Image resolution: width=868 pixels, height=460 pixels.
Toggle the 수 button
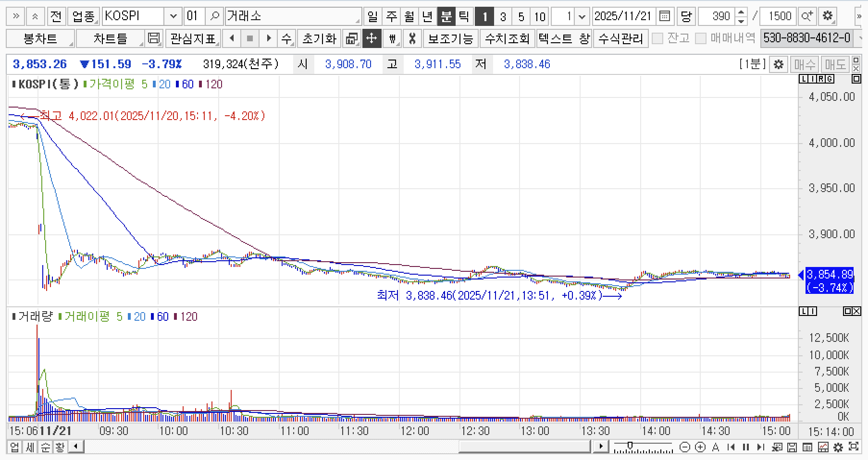286,38
